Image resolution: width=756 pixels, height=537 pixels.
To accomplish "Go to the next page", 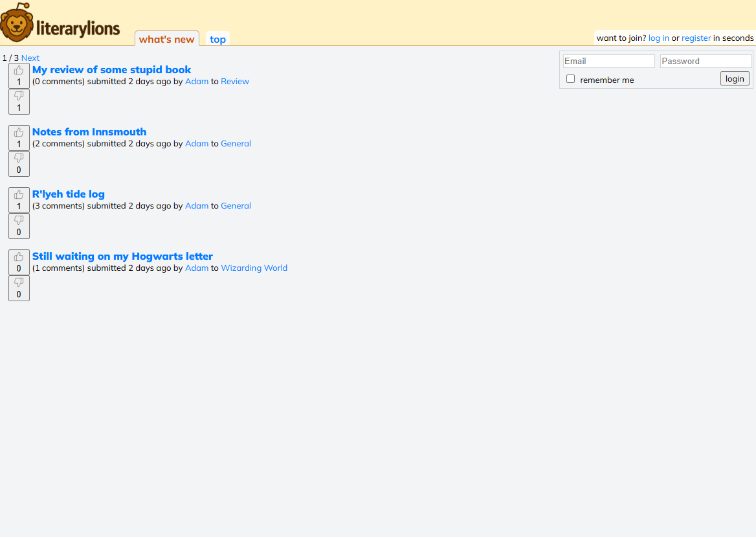I will point(30,58).
